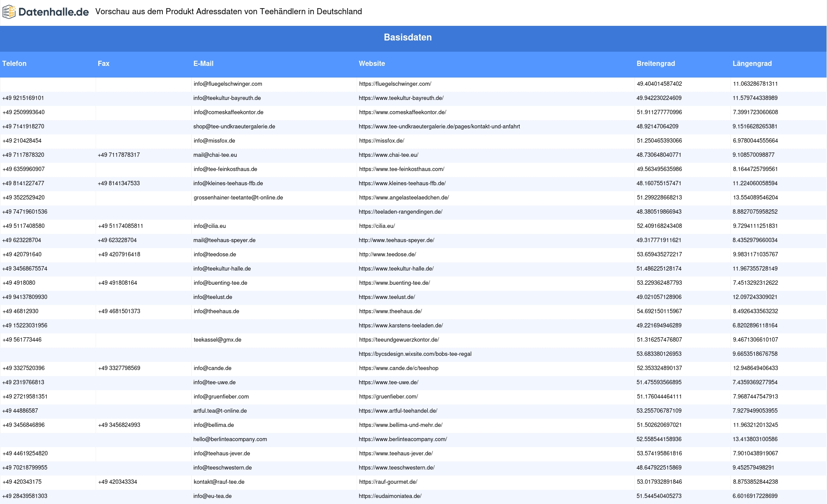
Task: Select the Längengrad column header
Action: tap(752, 63)
